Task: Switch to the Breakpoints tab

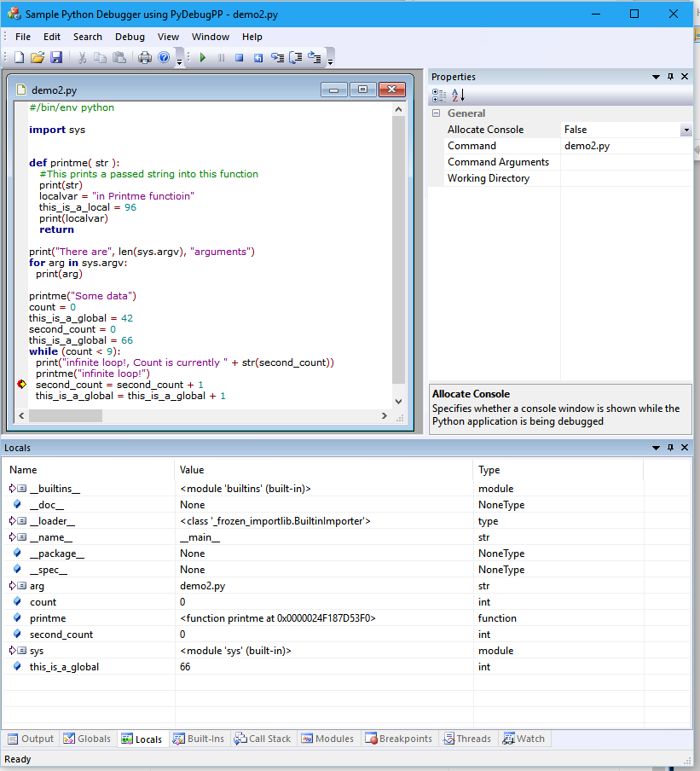Action: [x=399, y=739]
